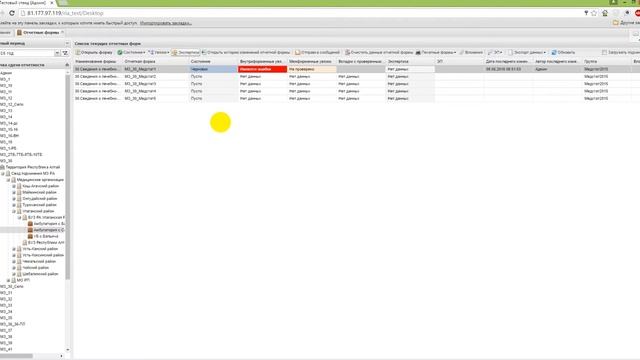Select "МЗ_30" in the left tree

click(6, 161)
